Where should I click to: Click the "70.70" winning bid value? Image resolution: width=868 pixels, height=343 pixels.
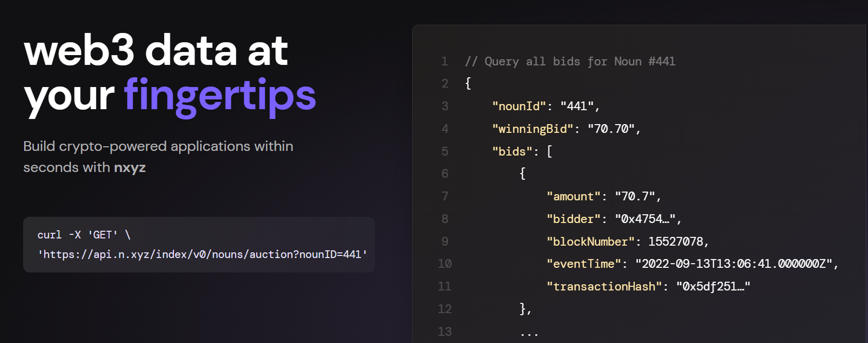[x=611, y=129]
